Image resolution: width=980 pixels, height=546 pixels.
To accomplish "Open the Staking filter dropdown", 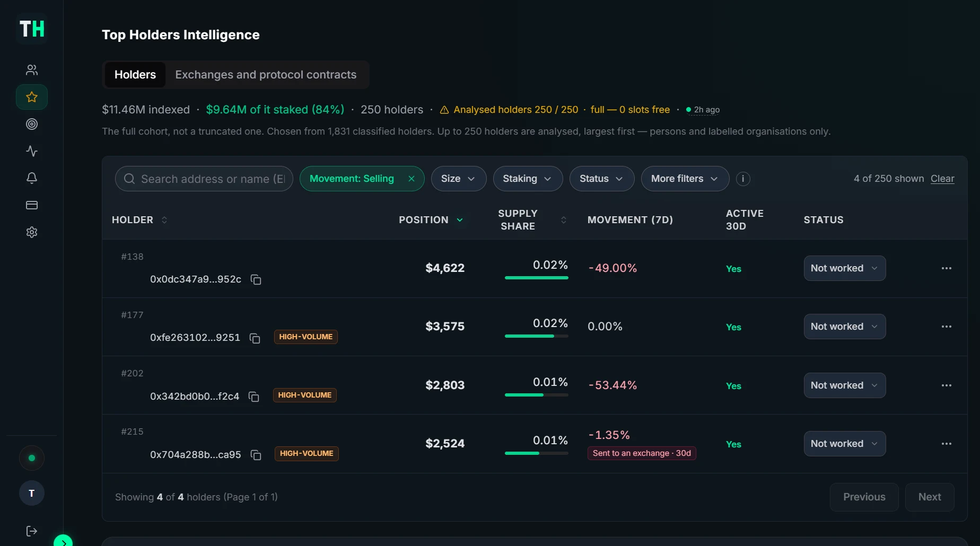I will coord(528,179).
